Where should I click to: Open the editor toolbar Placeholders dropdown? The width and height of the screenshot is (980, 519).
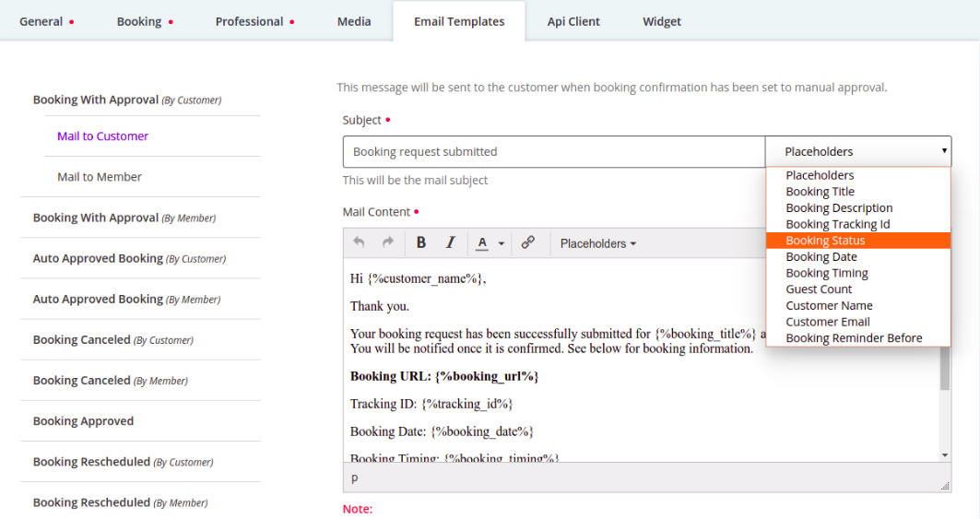(598, 244)
